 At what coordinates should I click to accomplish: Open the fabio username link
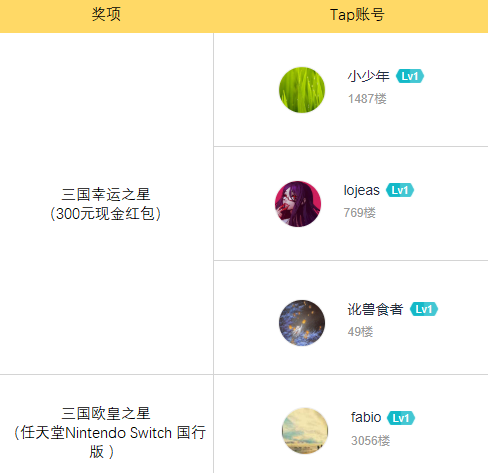coord(366,417)
